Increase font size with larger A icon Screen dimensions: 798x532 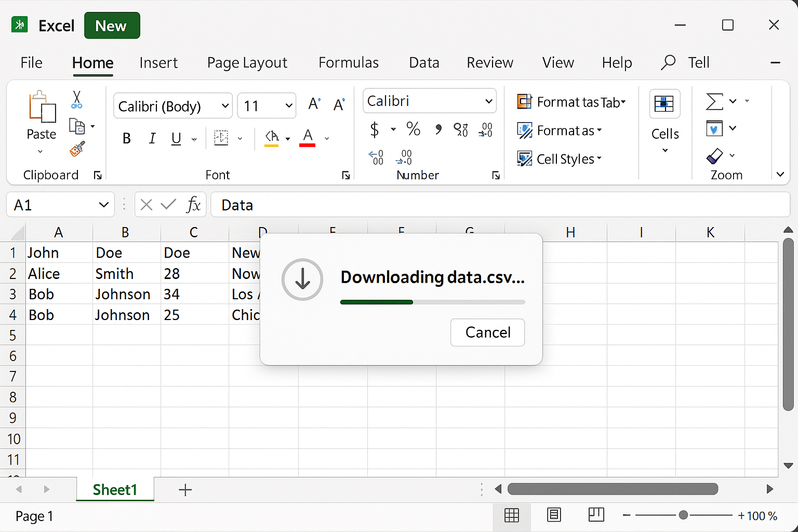[x=314, y=104]
